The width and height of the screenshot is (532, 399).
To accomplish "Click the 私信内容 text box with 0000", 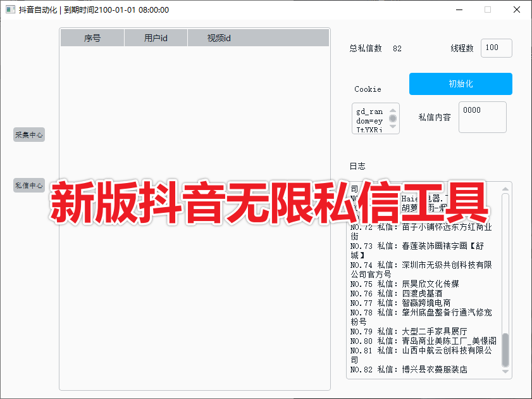I will (483, 117).
